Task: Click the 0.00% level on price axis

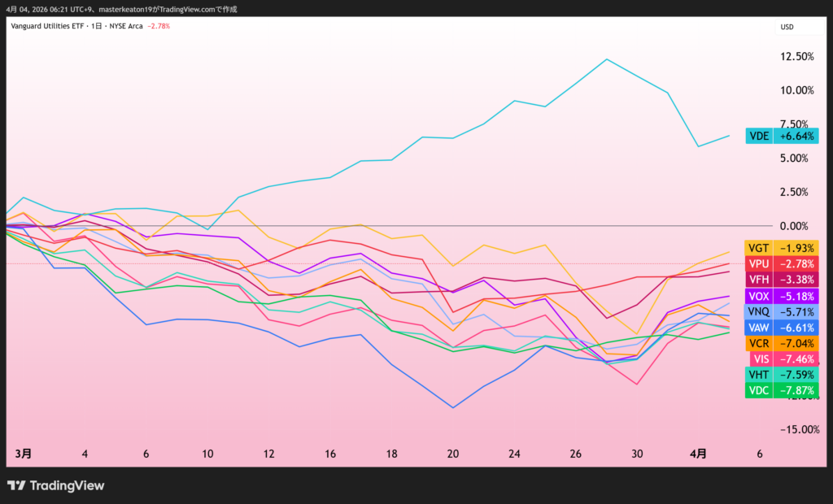Action: (x=796, y=226)
